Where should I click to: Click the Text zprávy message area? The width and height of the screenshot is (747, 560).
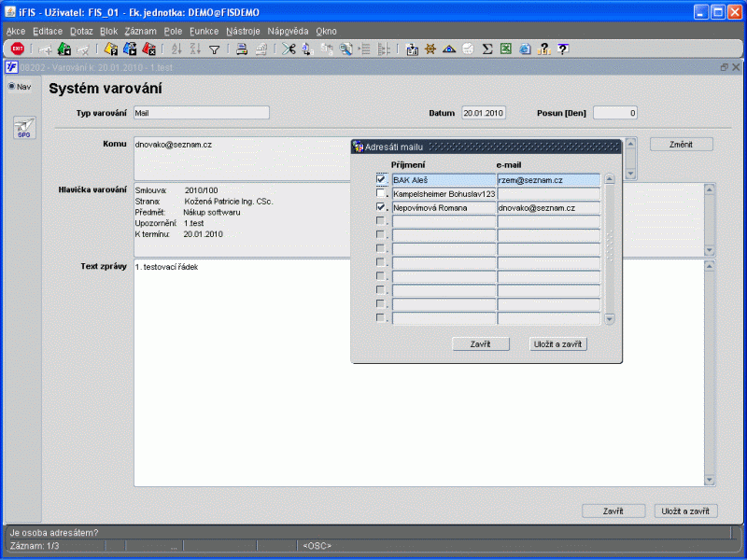coord(419,372)
